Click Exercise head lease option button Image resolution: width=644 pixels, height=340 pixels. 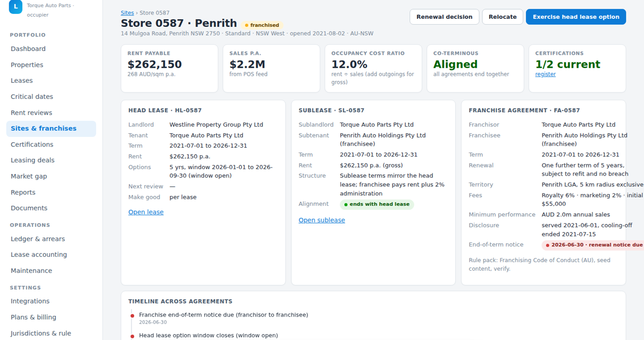point(576,17)
